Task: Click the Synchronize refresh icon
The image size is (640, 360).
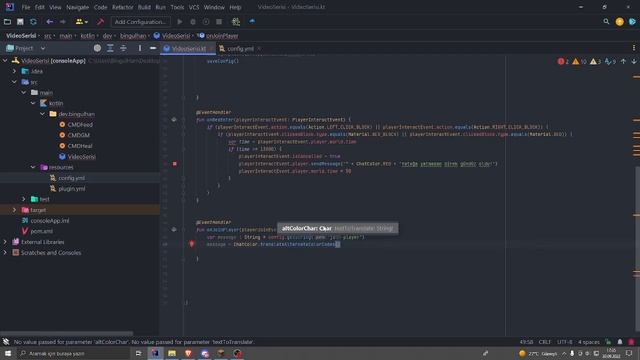Action: [33, 22]
